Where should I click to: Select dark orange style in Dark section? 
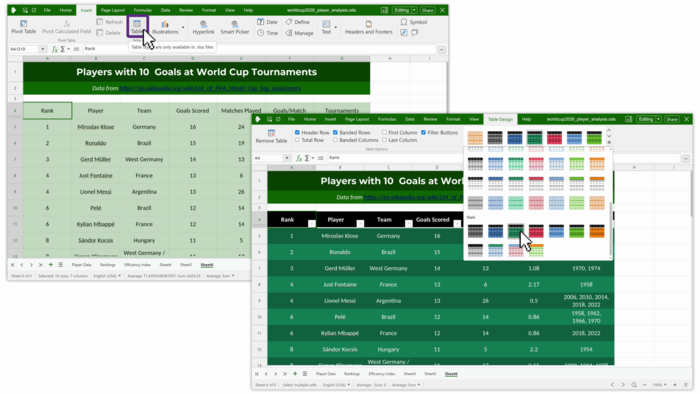coord(597,231)
